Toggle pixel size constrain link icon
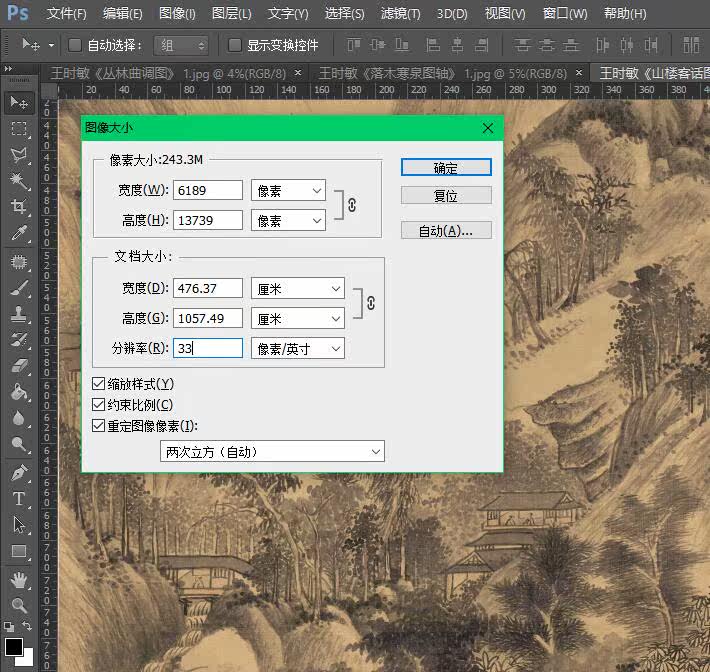Image resolution: width=710 pixels, height=672 pixels. tap(352, 205)
